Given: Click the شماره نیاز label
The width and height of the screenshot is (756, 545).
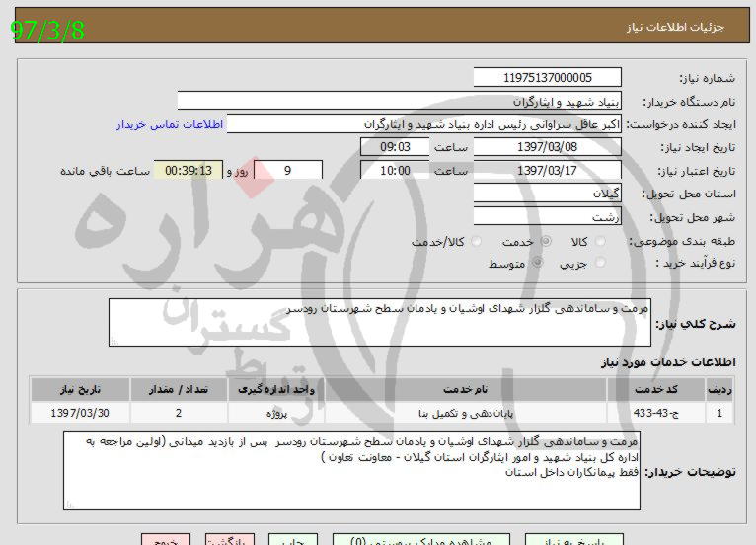Looking at the screenshot, I should (708, 78).
